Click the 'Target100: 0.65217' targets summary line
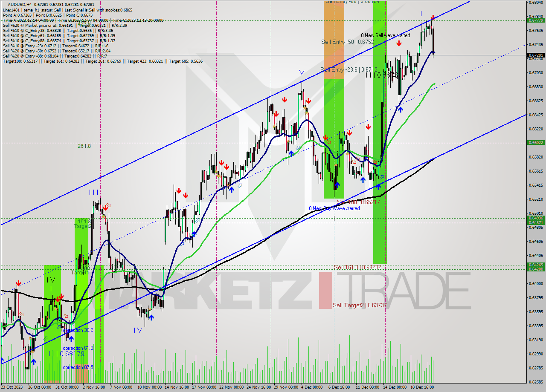546x392 pixels. pos(103,61)
